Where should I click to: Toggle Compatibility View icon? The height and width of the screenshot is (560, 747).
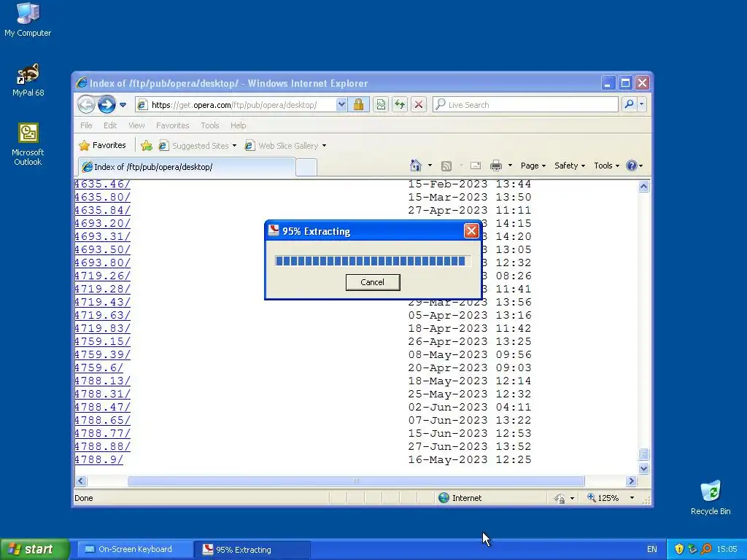381,104
